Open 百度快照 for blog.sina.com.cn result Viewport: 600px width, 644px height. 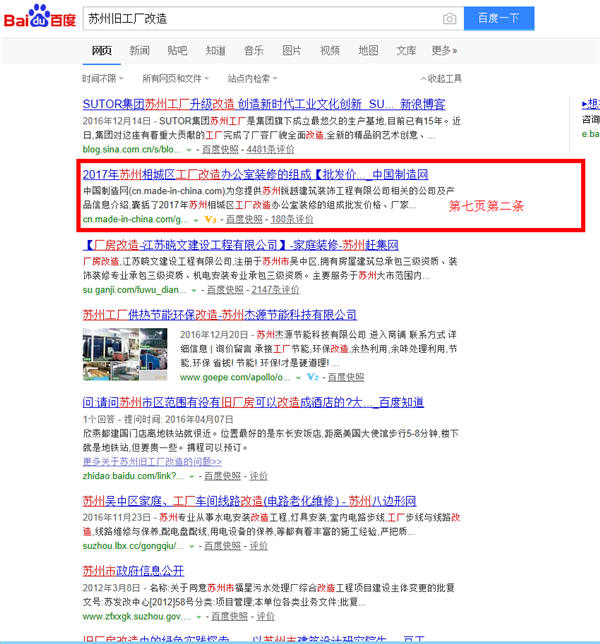click(x=220, y=150)
